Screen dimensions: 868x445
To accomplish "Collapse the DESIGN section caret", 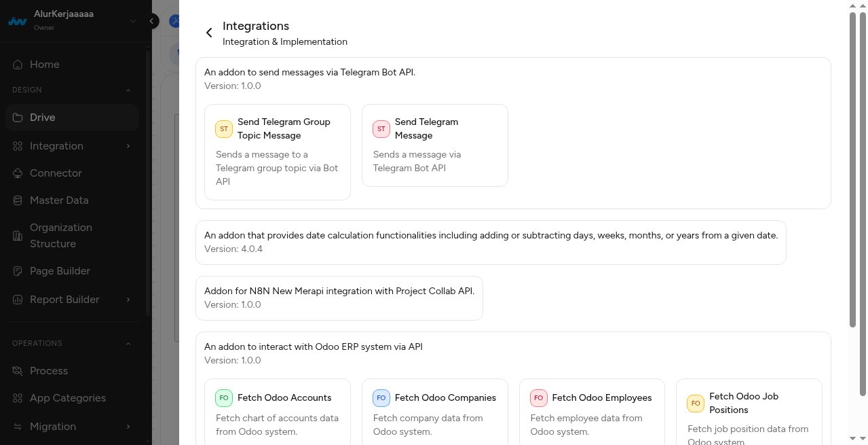I will (128, 90).
